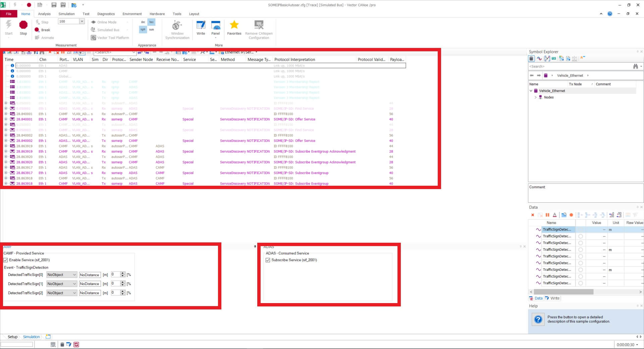Click the Favorites star icon

[234, 25]
